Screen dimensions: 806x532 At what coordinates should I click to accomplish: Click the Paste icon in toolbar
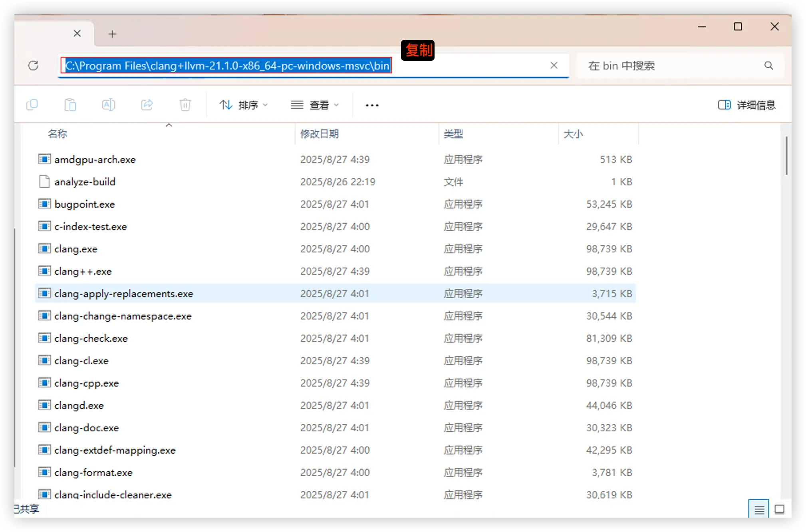[x=70, y=105]
